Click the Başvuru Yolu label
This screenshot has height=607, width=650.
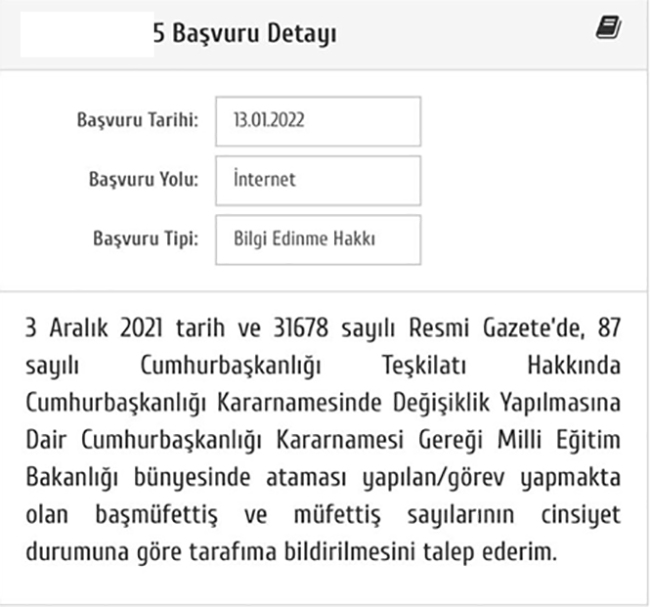pos(144,180)
